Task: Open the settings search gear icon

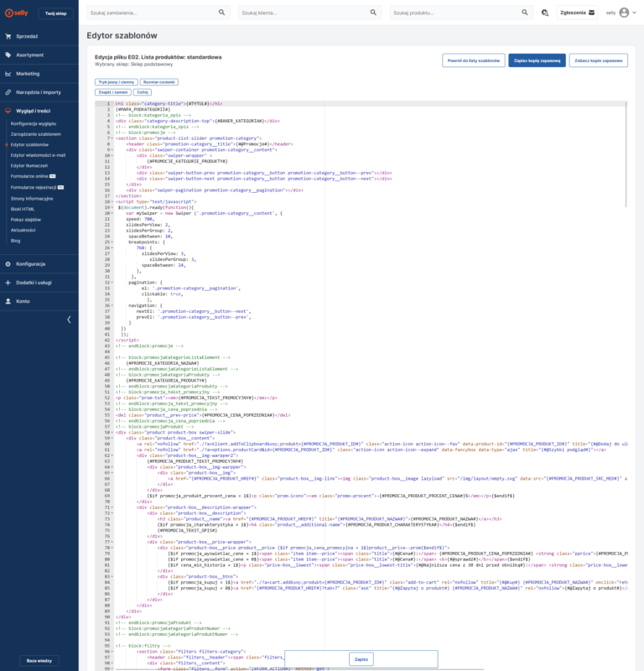Action: point(545,13)
